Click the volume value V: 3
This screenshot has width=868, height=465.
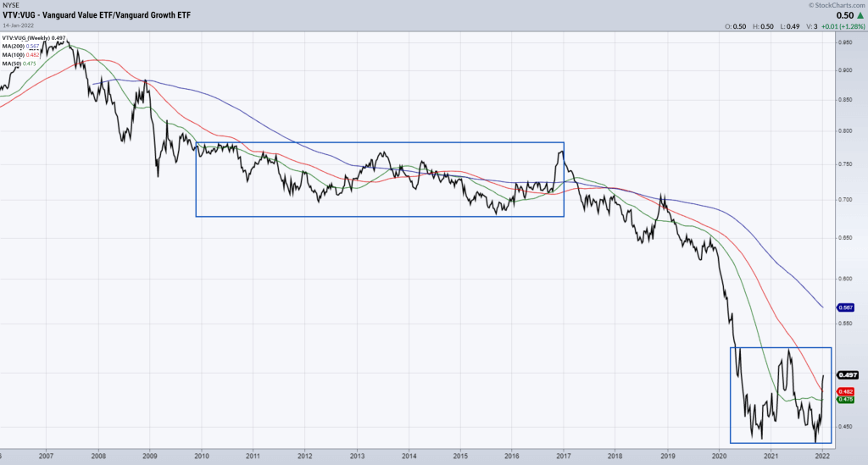(811, 26)
